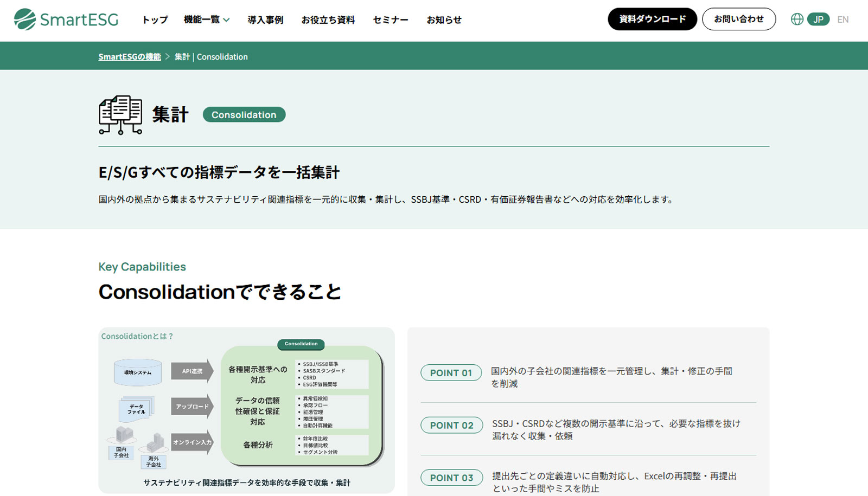Open the セミナー menu item
The height and width of the screenshot is (496, 868).
click(x=391, y=20)
